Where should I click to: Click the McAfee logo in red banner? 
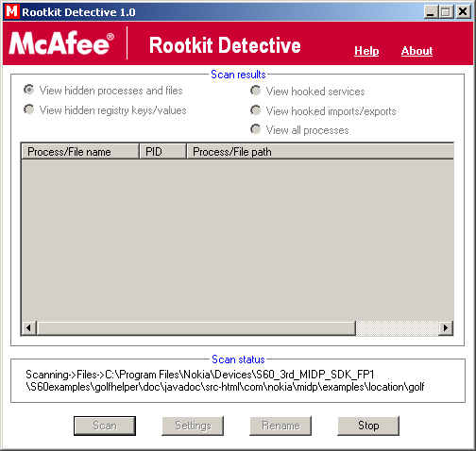61,43
